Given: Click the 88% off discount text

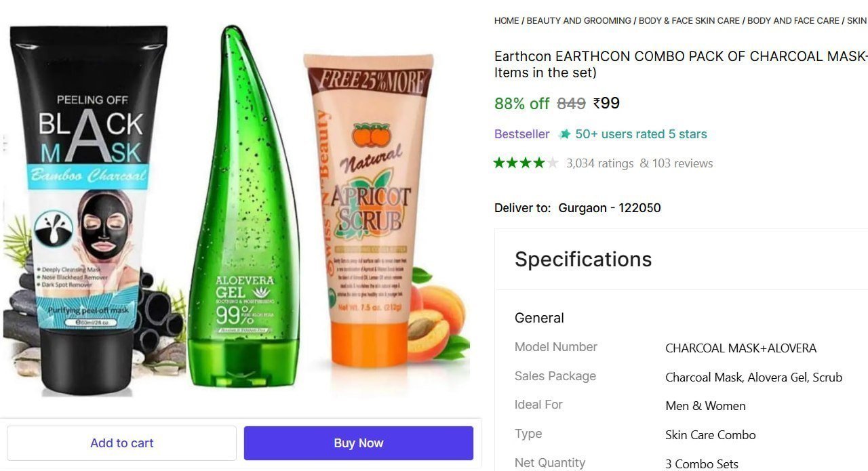Looking at the screenshot, I should click(x=521, y=104).
